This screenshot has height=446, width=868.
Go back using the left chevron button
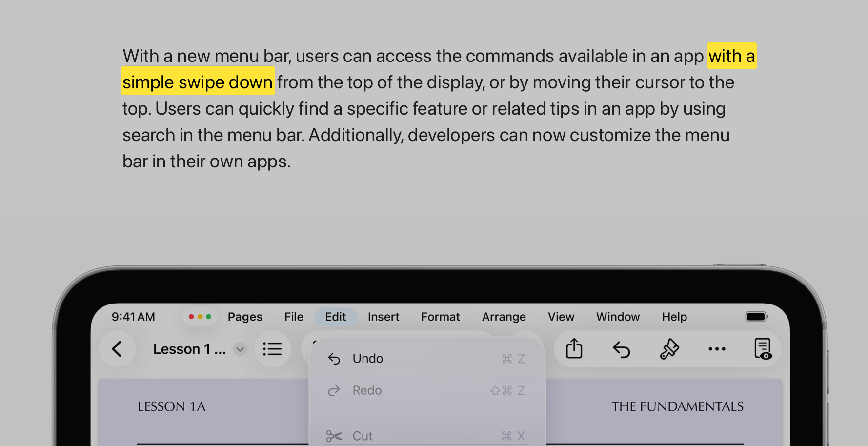(x=117, y=349)
